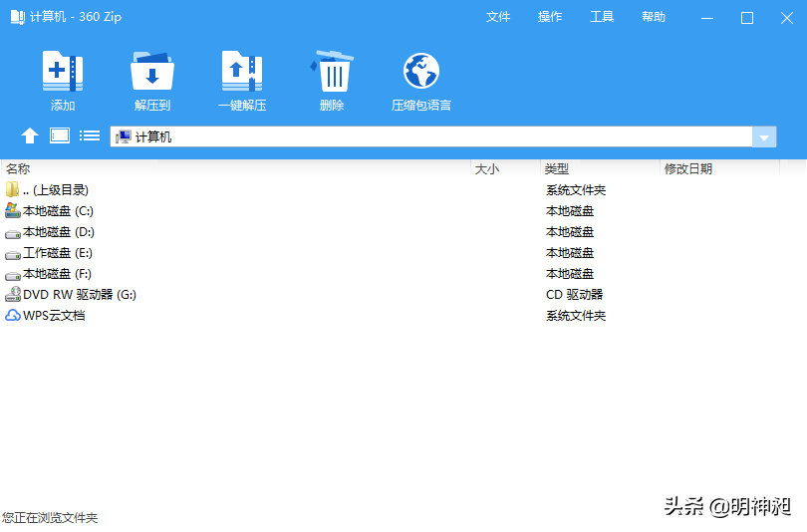
Task: Click the address path field showing 计算机
Action: (x=431, y=136)
